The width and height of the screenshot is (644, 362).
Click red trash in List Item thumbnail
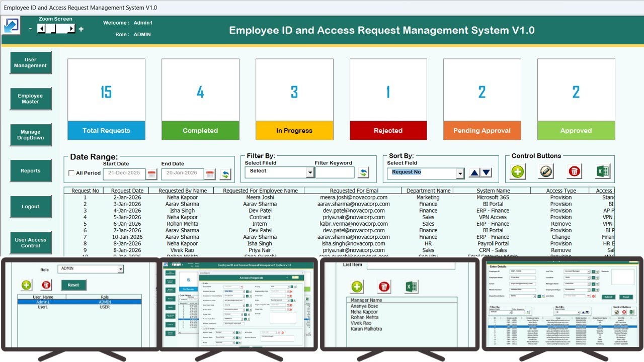[384, 287]
